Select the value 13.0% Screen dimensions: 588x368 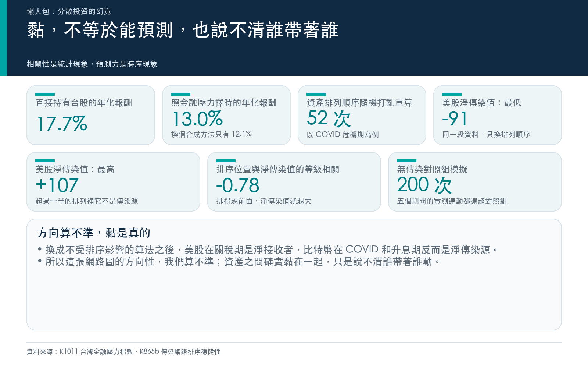click(x=197, y=119)
